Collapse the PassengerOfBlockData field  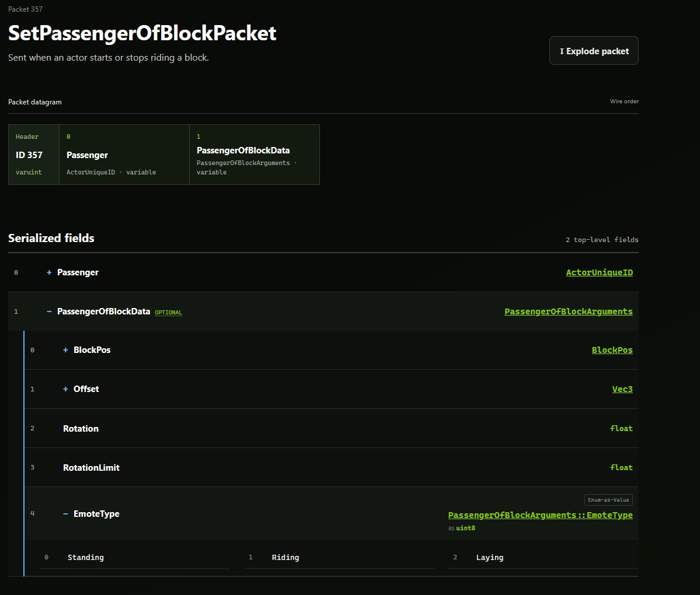pyautogui.click(x=49, y=311)
